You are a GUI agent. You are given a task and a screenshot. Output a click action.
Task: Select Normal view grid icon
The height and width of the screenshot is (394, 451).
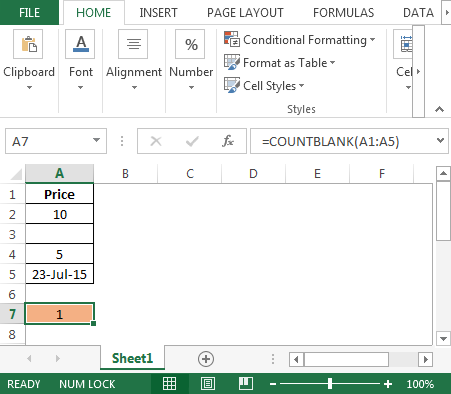169,384
